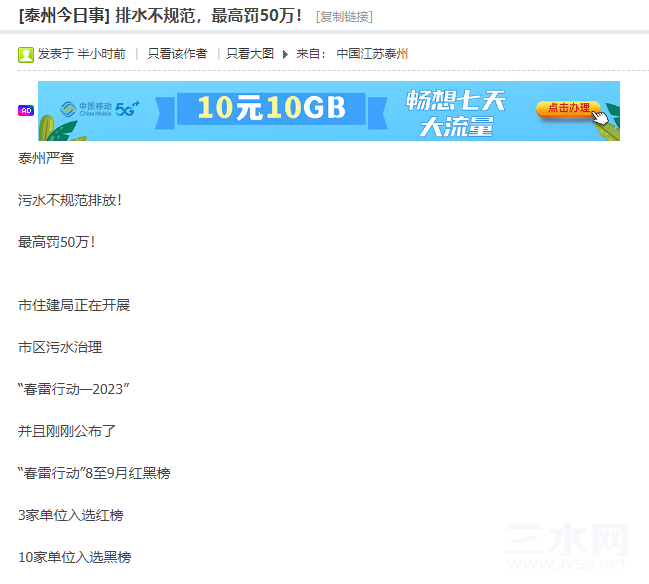Click the line 10家单位入选黑榜

coord(75,557)
